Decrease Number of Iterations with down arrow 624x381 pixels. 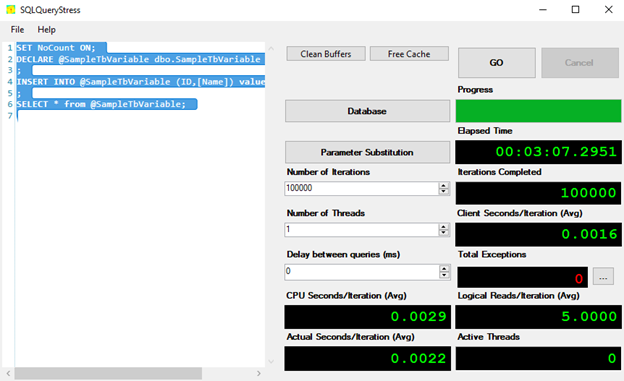click(444, 191)
